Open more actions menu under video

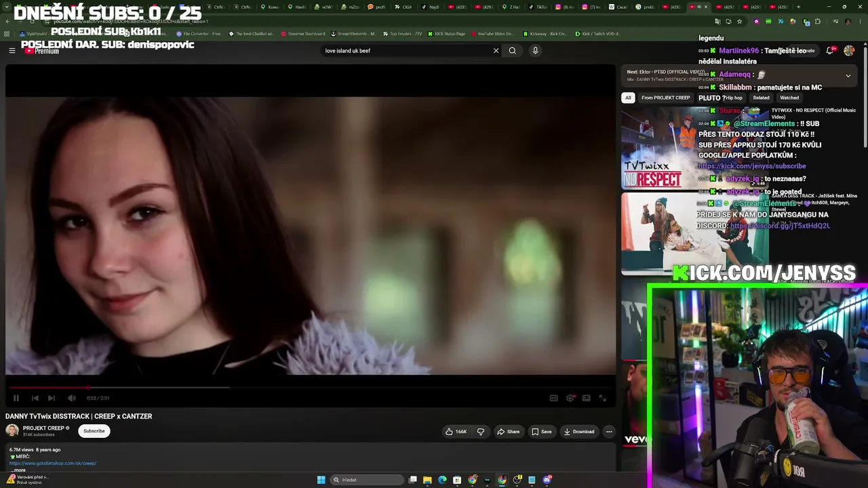(609, 432)
